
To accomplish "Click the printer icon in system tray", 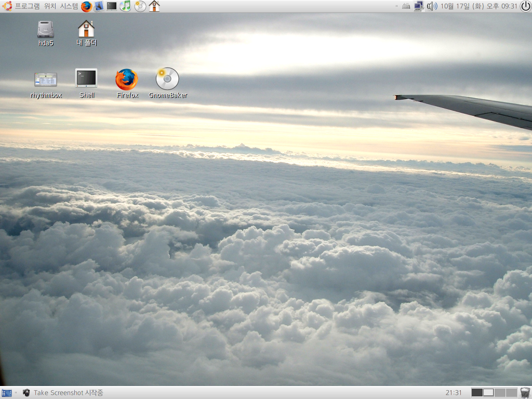I will 406,6.
